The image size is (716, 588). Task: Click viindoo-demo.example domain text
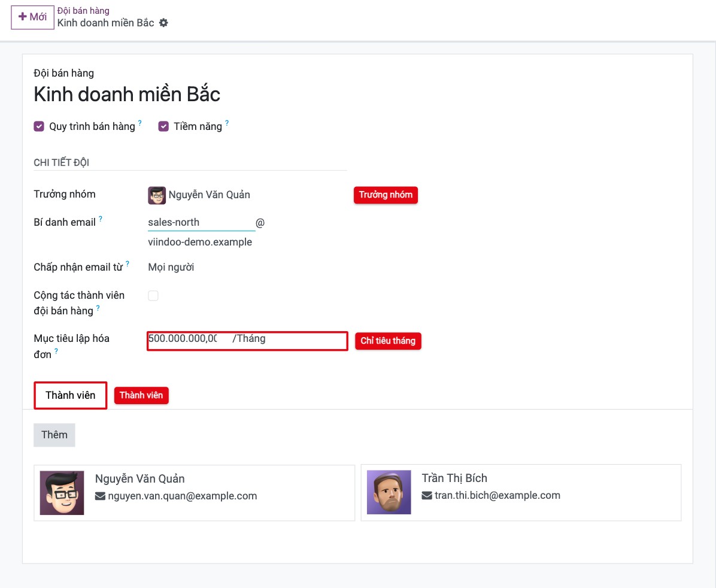point(200,242)
